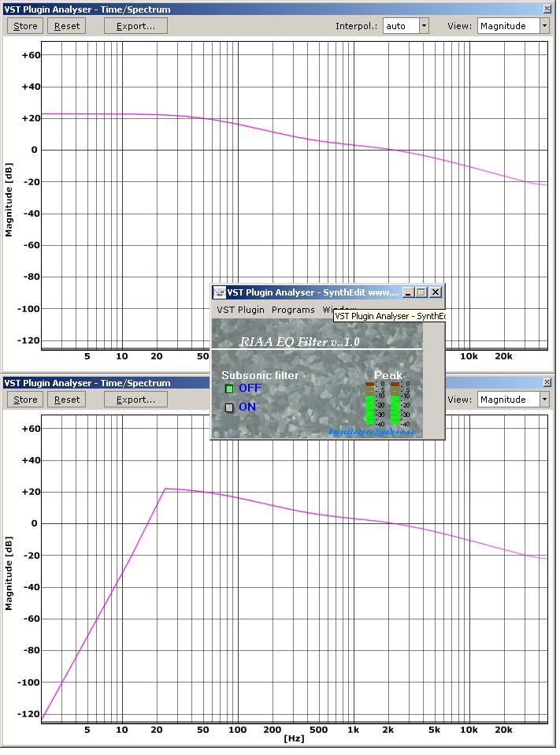560x755 pixels.
Task: Click the Peak label in plugin
Action: (x=388, y=375)
